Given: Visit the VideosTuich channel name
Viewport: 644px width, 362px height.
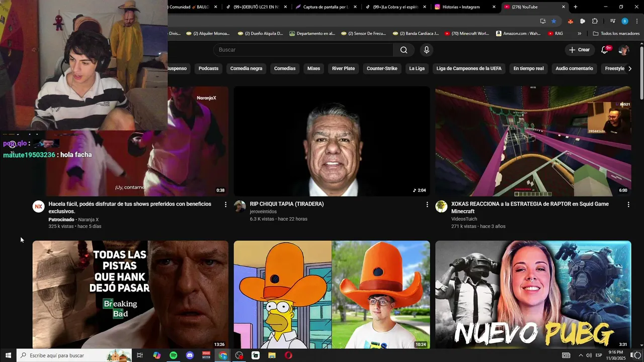Looking at the screenshot, I should (464, 219).
